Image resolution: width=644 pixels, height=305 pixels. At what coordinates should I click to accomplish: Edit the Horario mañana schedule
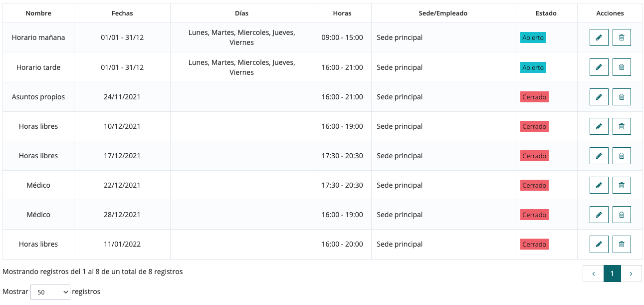[599, 37]
